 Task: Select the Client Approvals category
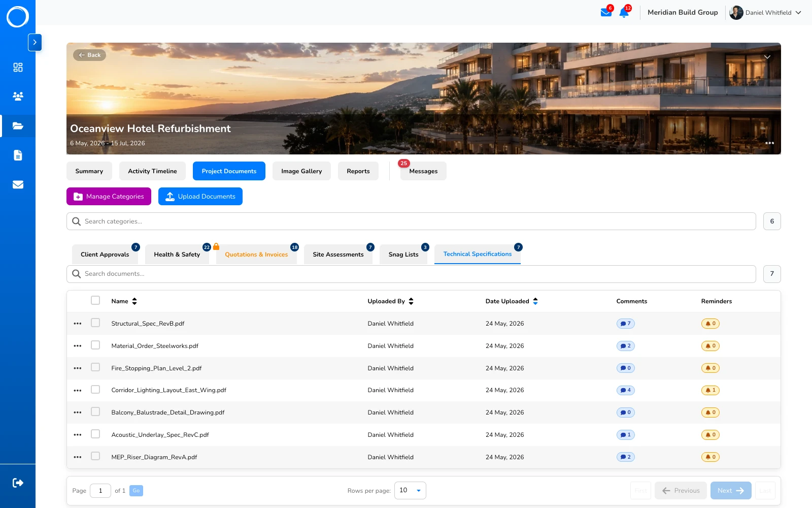pos(105,255)
